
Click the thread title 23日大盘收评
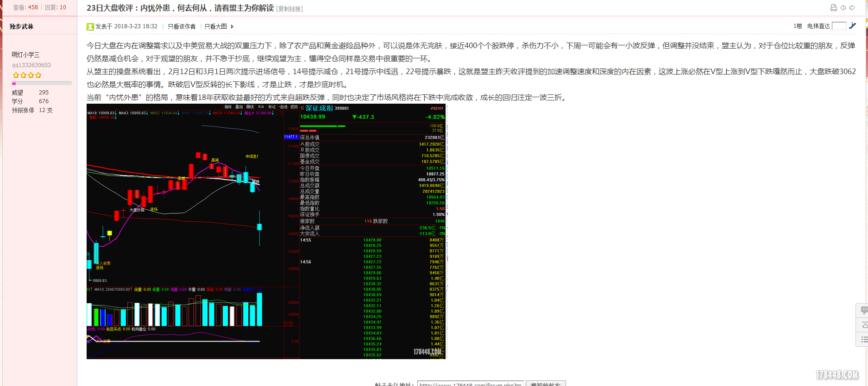click(x=180, y=8)
